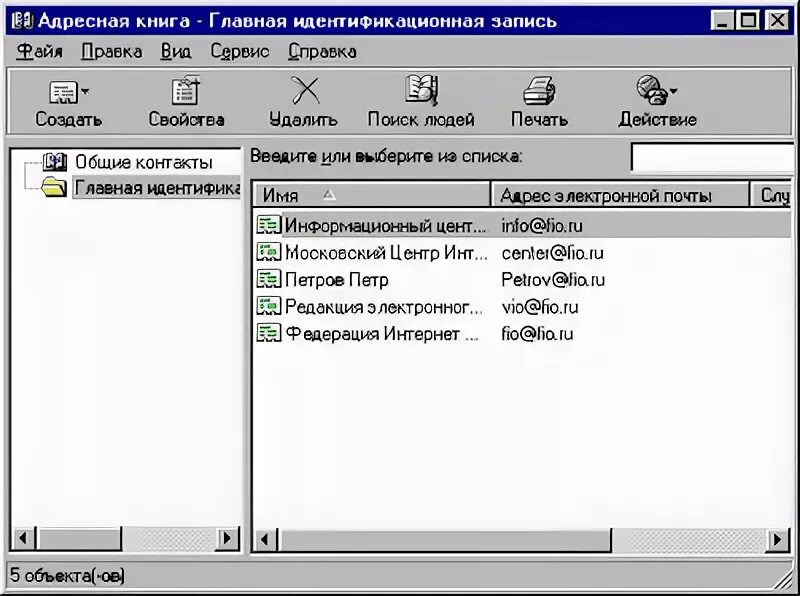Click the Удалить toolbar button
This screenshot has height=596, width=800.
304,104
